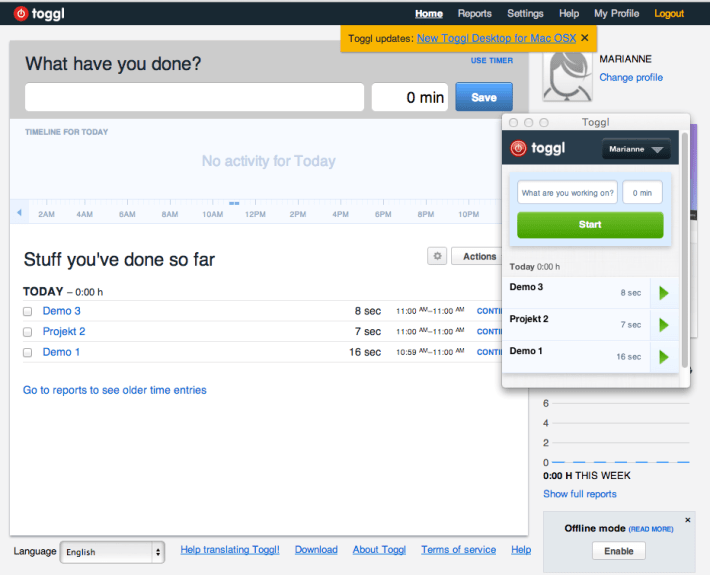Close the Toggl updates notification

click(585, 38)
